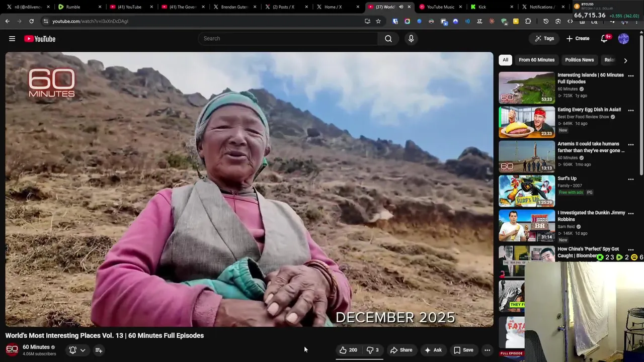
Task: Go to the YouTube home logo
Action: click(x=40, y=39)
